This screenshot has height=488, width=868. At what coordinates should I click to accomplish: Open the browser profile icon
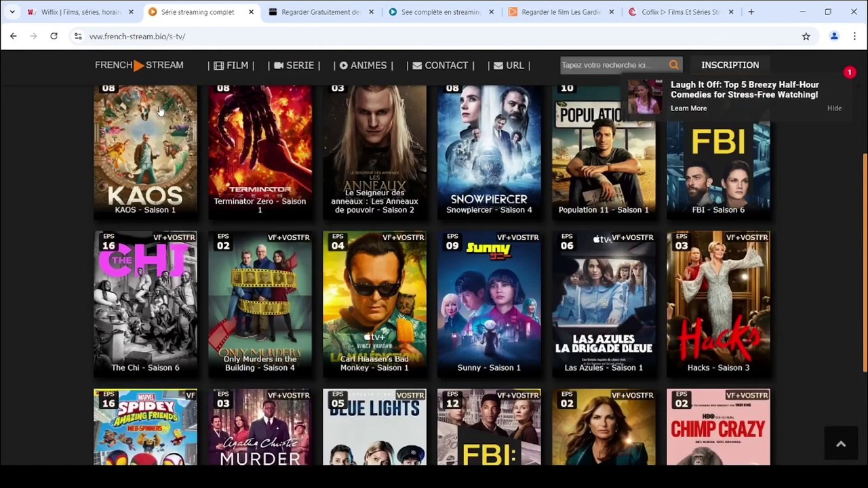tap(834, 36)
